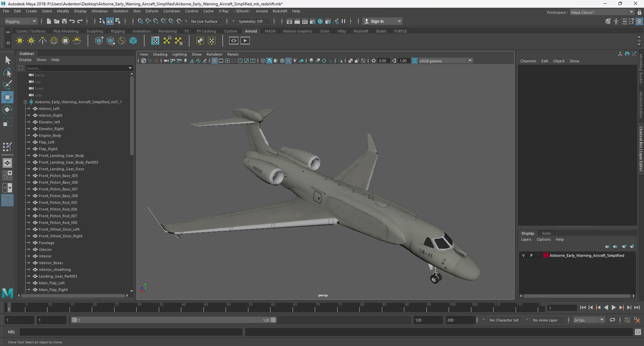Screen dimensions: 644x346
Task: Open the TX Manager shelf icon
Action: (x=155, y=41)
